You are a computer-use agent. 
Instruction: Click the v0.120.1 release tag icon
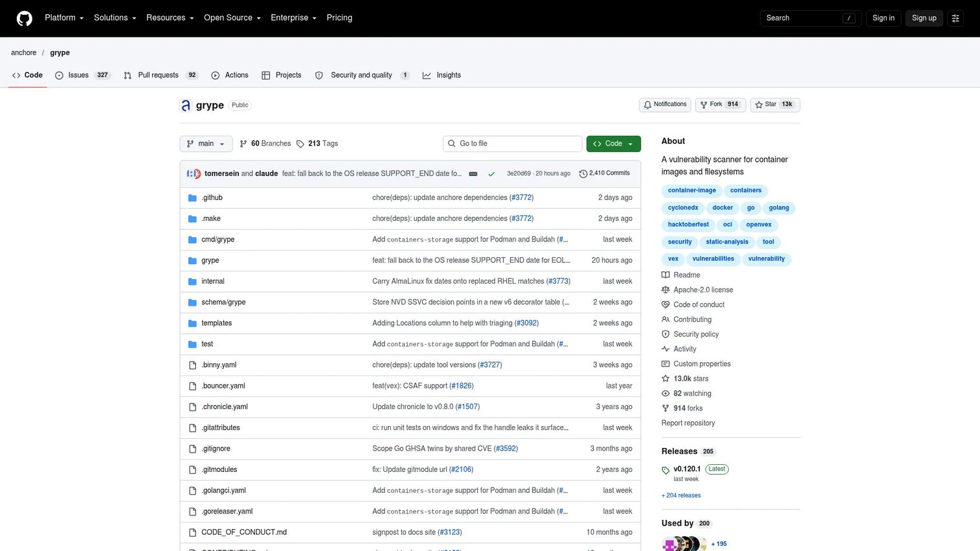coord(665,471)
